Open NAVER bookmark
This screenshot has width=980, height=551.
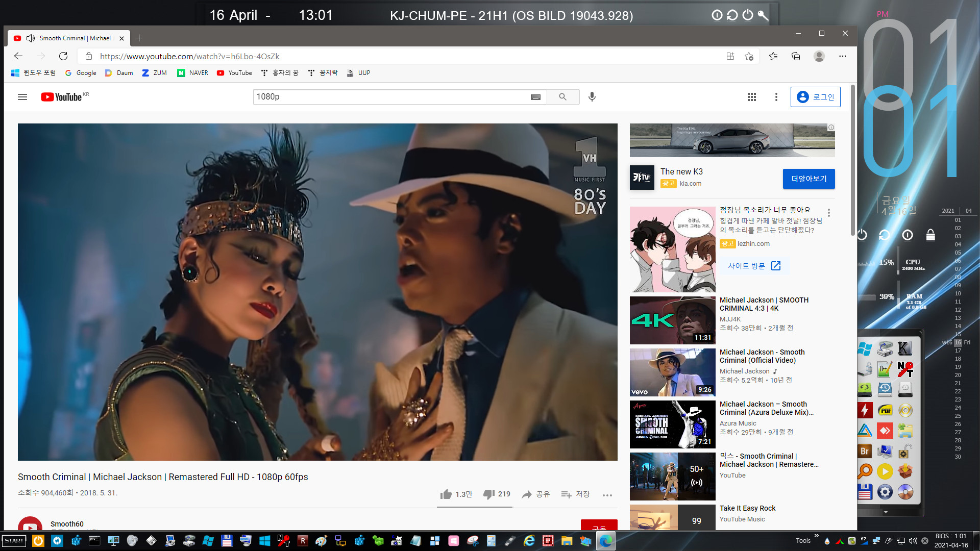coord(192,73)
